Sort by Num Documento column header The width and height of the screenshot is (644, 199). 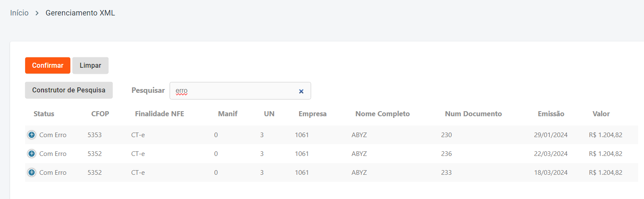(x=473, y=114)
